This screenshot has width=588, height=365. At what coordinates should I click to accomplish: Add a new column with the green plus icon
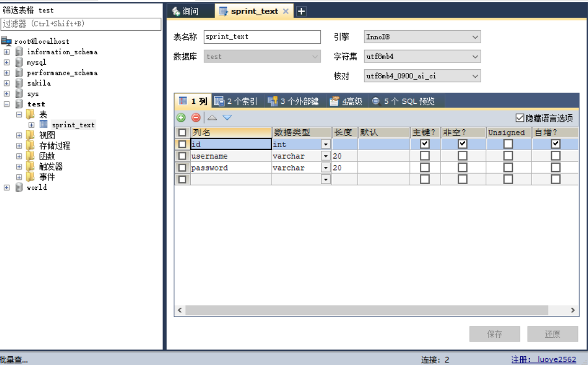tap(180, 118)
